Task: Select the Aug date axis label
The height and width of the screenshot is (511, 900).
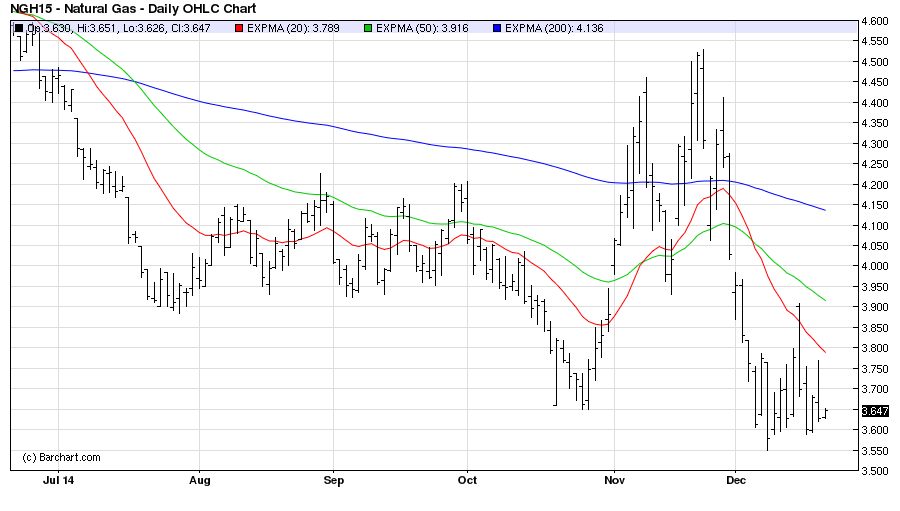Action: (199, 480)
